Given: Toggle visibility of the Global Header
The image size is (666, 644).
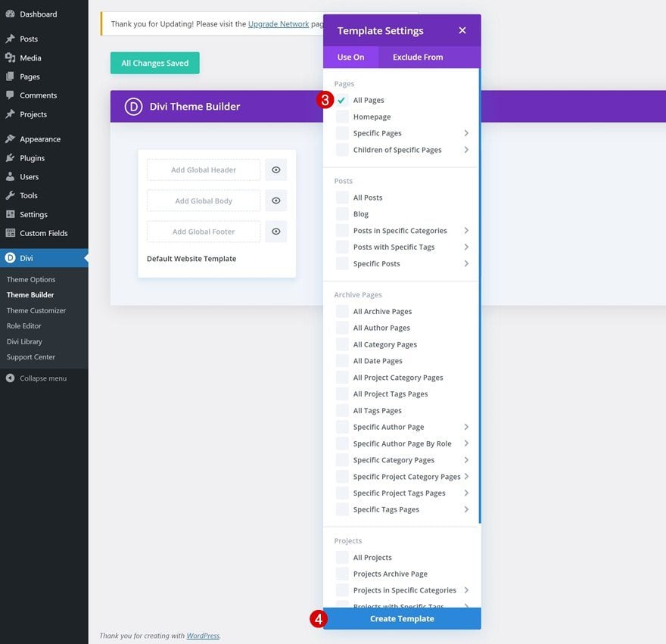Looking at the screenshot, I should [276, 170].
